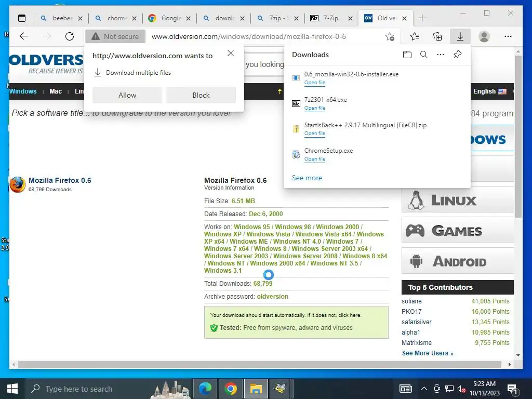This screenshot has width=532, height=399.
Task: Open file for ChromeSetup.exe
Action: [314, 159]
